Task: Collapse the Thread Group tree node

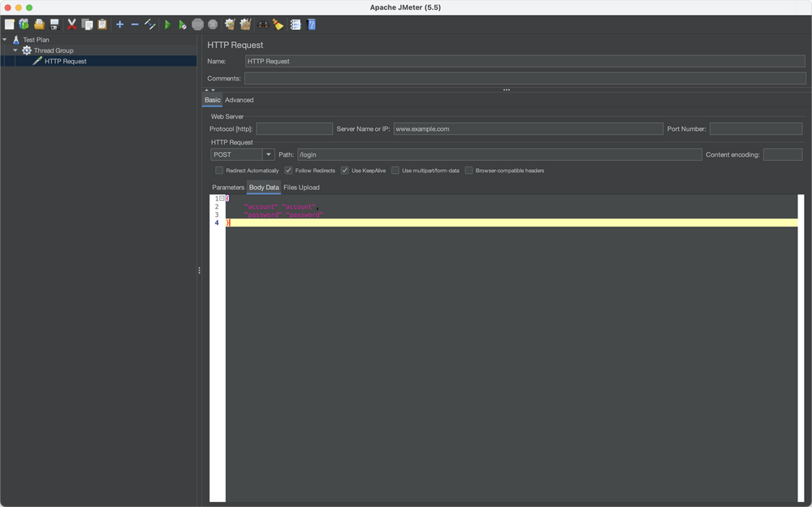Action: 15,50
